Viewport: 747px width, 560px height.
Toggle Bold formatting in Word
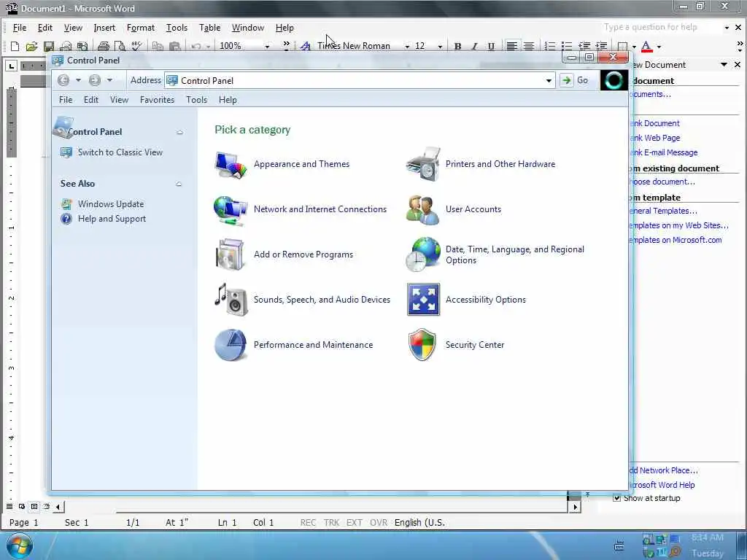pyautogui.click(x=457, y=46)
